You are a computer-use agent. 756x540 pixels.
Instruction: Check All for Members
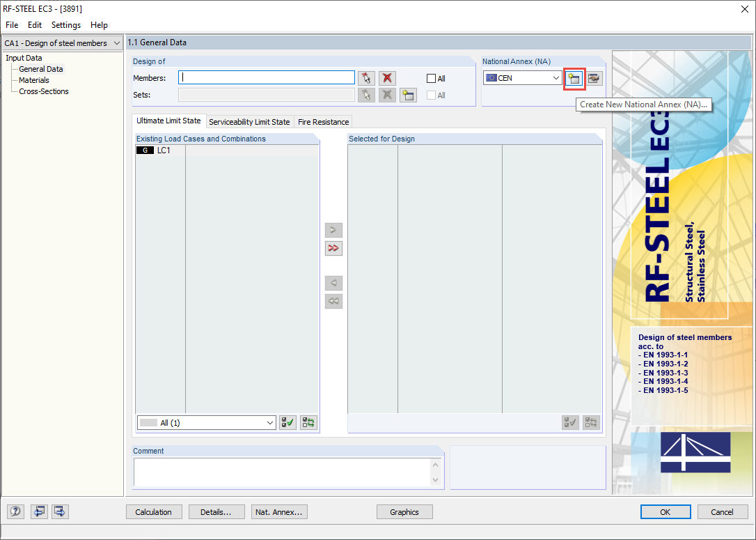(431, 79)
